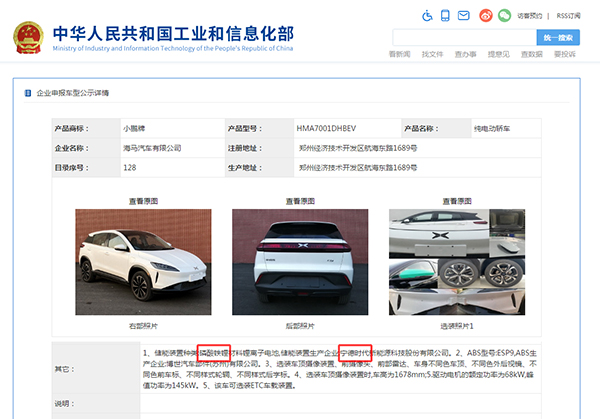Click the RSS订阅 link
This screenshot has width=600, height=419.
pos(568,16)
